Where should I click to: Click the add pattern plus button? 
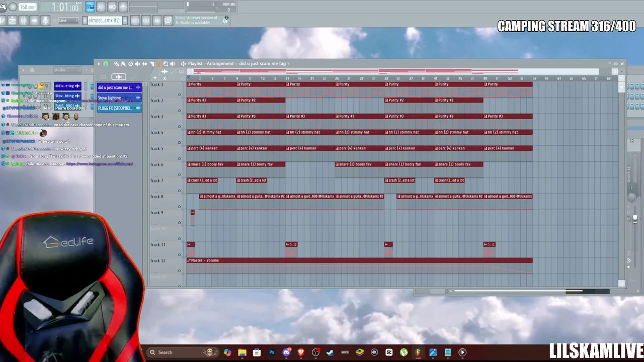[124, 21]
